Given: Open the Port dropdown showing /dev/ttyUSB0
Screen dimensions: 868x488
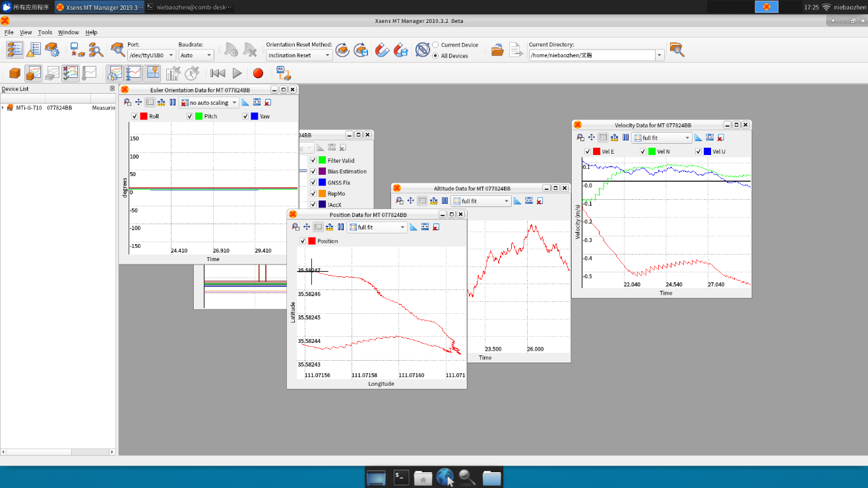Looking at the screenshot, I should point(150,55).
